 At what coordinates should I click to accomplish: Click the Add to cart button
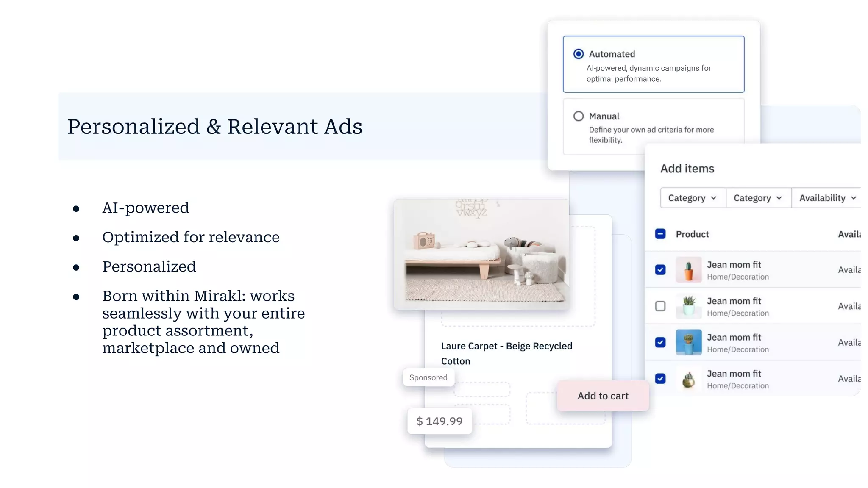[x=603, y=396]
